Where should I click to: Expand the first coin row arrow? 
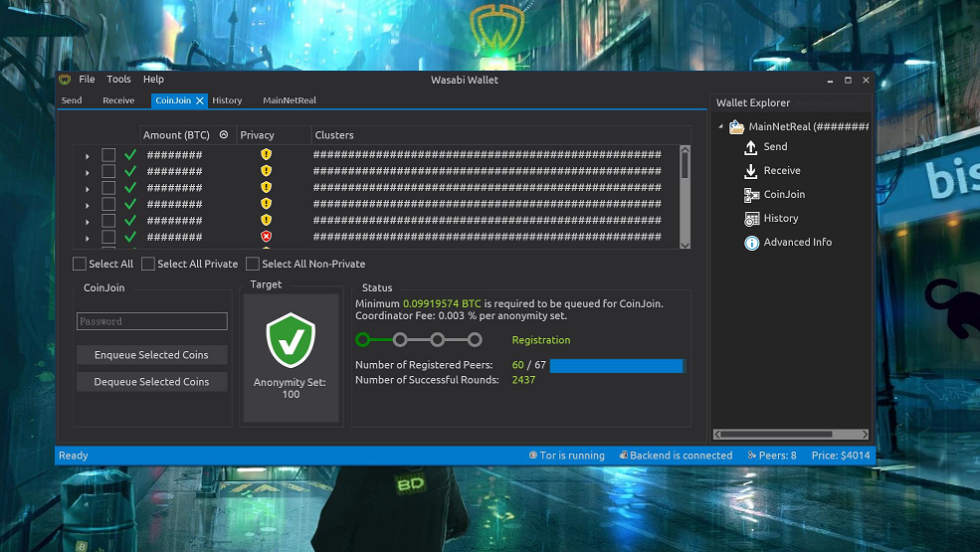click(88, 156)
